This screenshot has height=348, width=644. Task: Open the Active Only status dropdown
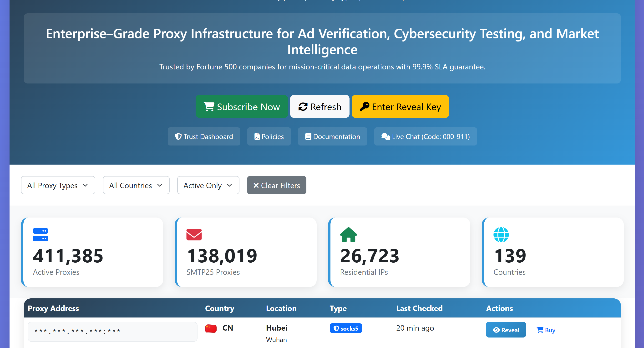[x=208, y=185]
